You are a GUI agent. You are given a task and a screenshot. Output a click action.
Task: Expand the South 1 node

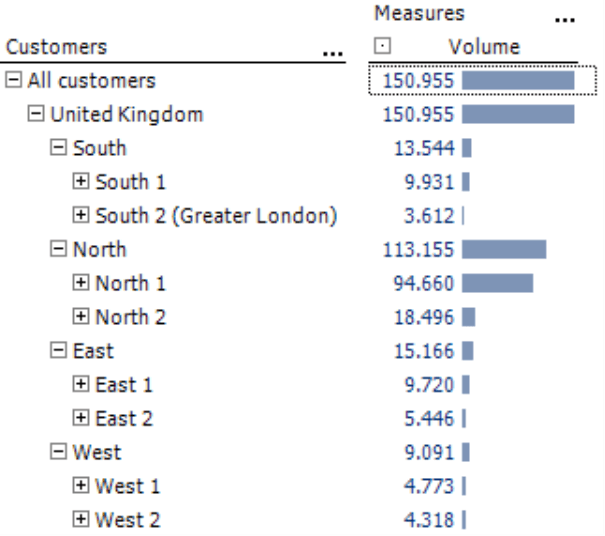click(x=81, y=181)
